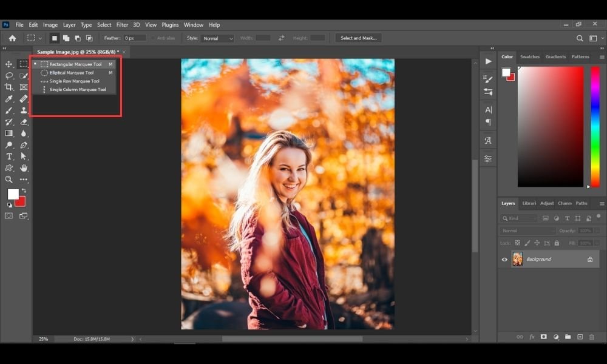
Task: Swap width and height arrows icon
Action: coord(282,38)
